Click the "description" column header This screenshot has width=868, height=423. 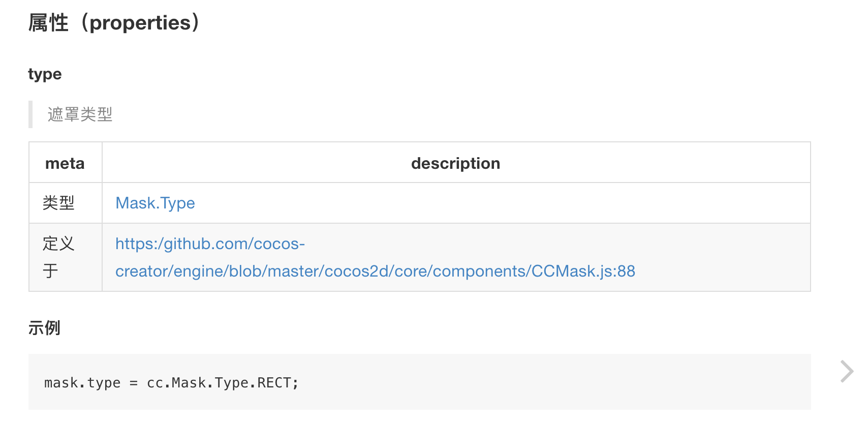coord(455,163)
